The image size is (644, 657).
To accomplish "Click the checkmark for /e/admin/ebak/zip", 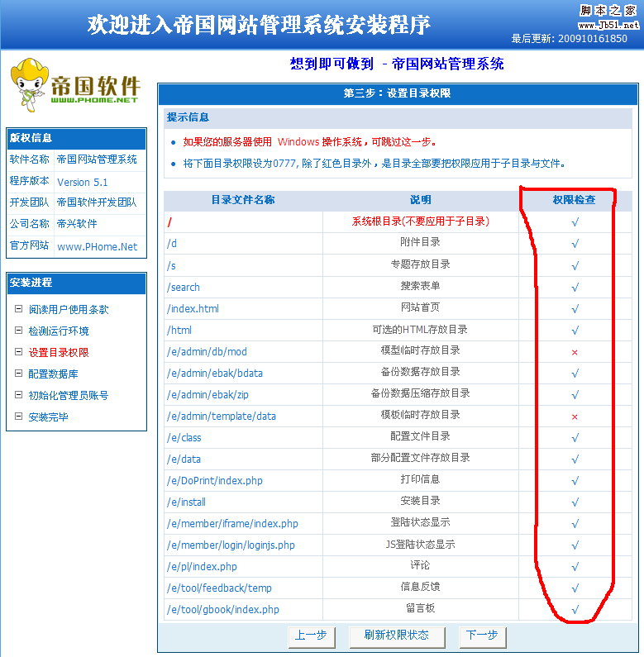I will [x=575, y=395].
